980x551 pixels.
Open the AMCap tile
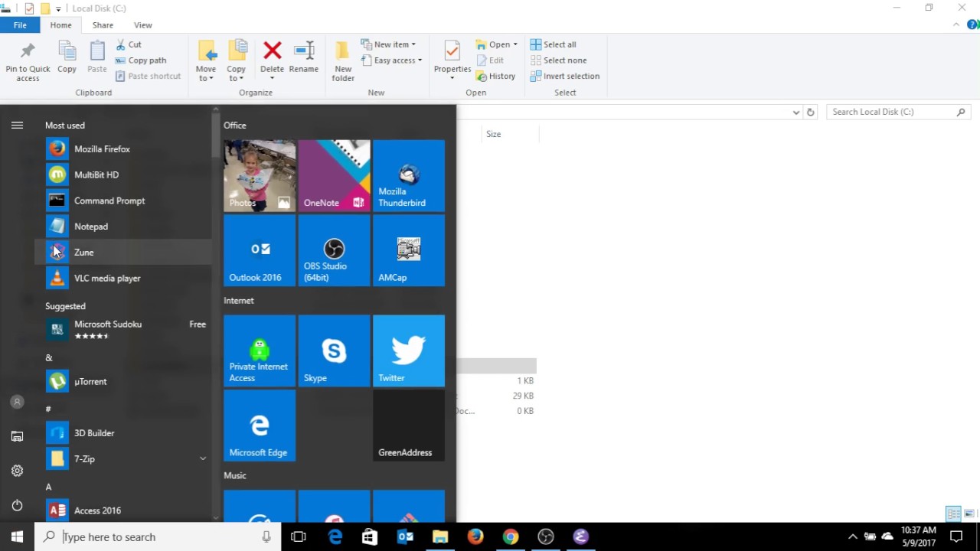(409, 250)
